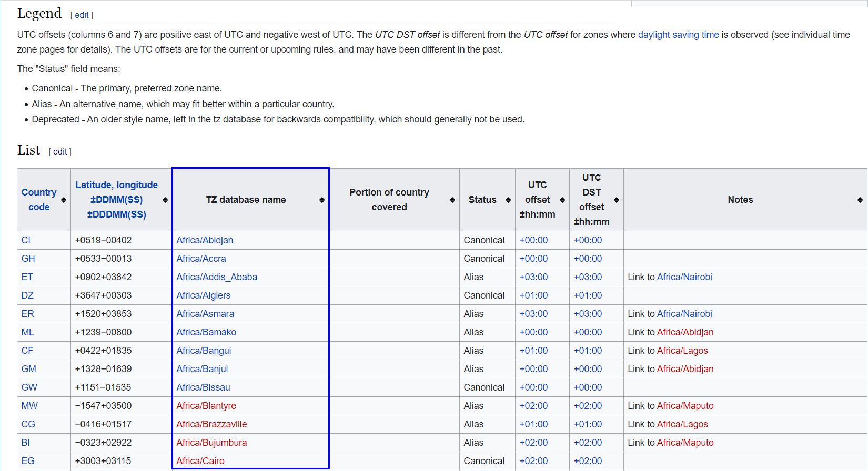Edit the List section
Image resolution: width=868 pixels, height=471 pixels.
(60, 152)
